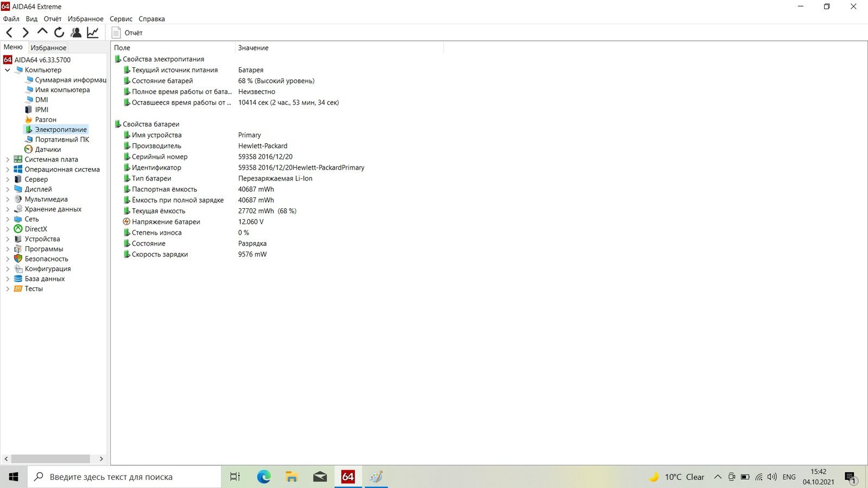Screen dimensions: 868x488
Task: Open the Вид menu
Action: click(x=31, y=18)
